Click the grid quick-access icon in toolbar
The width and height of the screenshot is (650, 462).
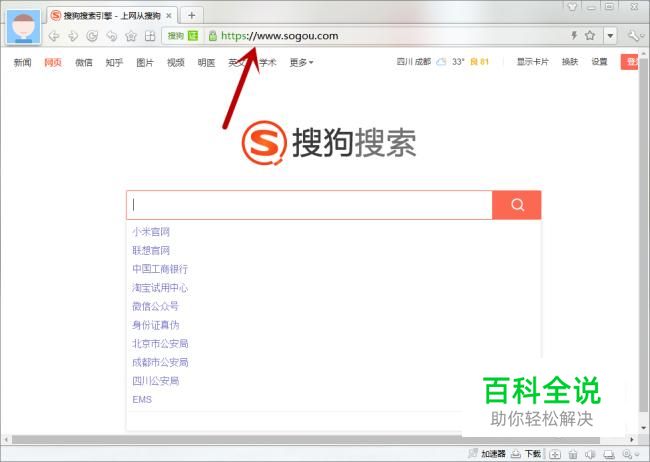pos(150,36)
